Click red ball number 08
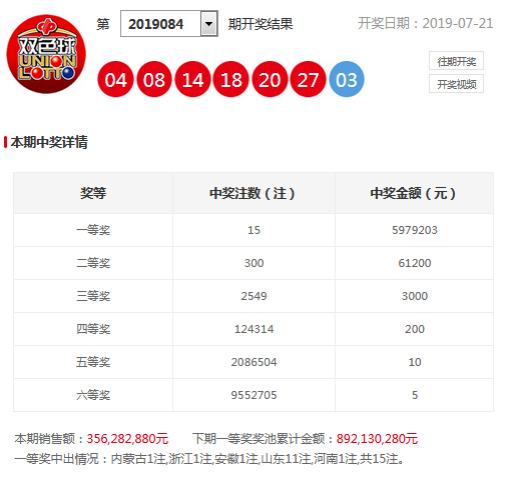Screen dimensions: 508x478 154,79
